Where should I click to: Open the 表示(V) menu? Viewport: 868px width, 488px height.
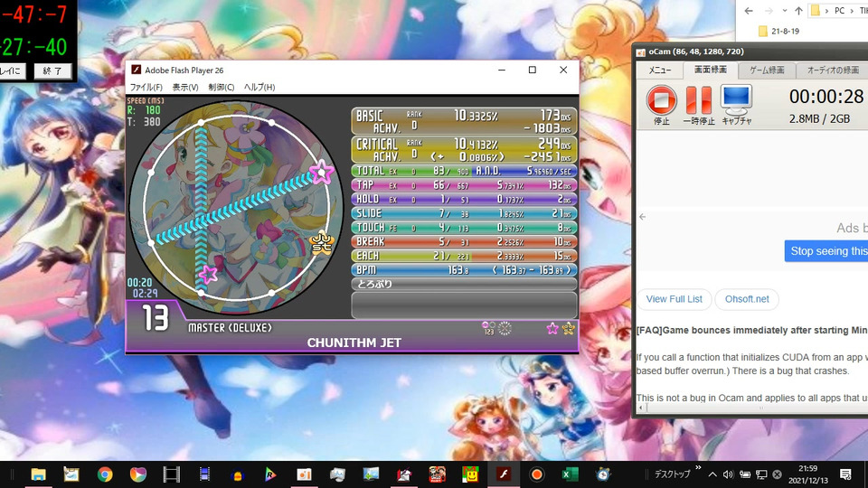point(184,87)
